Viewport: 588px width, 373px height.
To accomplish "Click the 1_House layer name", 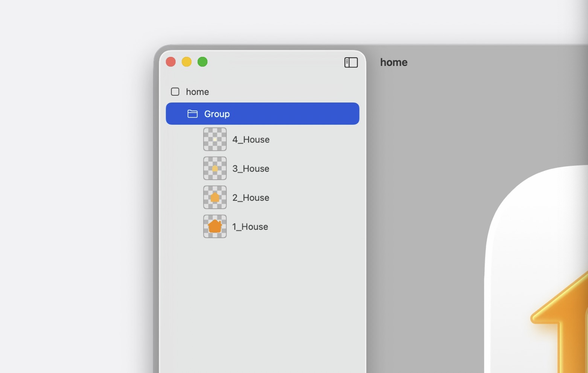I will (250, 227).
